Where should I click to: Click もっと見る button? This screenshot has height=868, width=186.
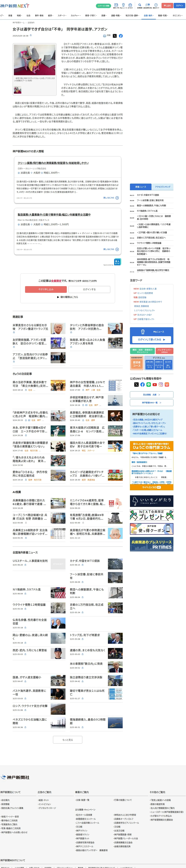(x=68, y=740)
